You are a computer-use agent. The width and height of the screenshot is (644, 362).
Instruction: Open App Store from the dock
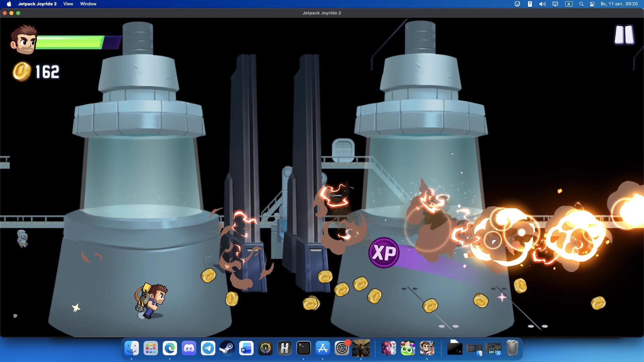(x=323, y=348)
